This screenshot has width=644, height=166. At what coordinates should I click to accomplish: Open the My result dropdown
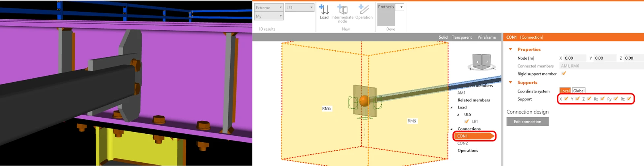coord(269,16)
